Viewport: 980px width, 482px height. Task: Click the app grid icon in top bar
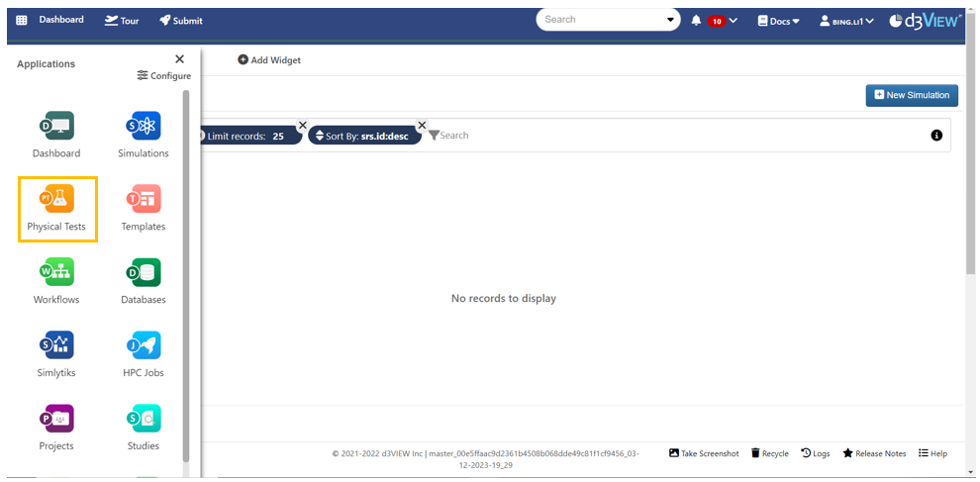click(x=21, y=20)
